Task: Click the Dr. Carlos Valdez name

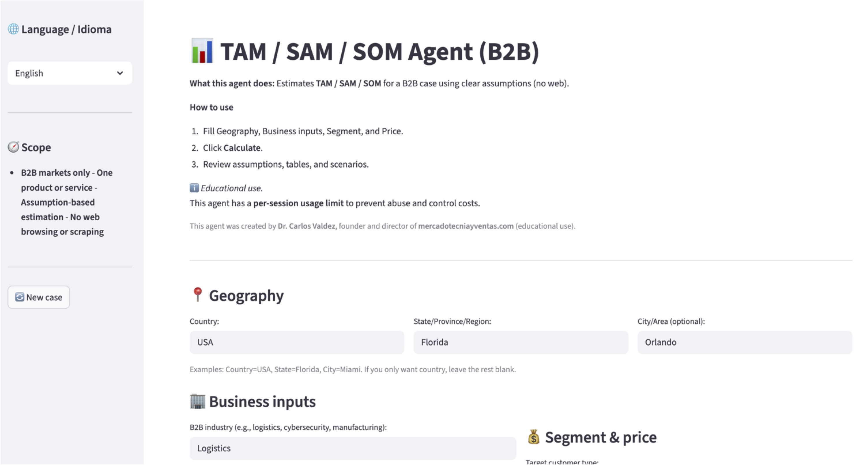Action: point(306,226)
